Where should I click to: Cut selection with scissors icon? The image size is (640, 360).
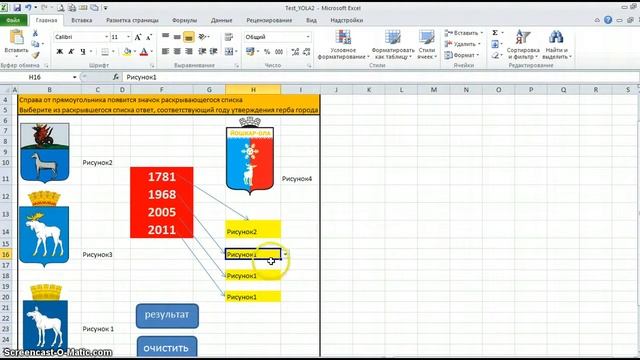click(35, 33)
